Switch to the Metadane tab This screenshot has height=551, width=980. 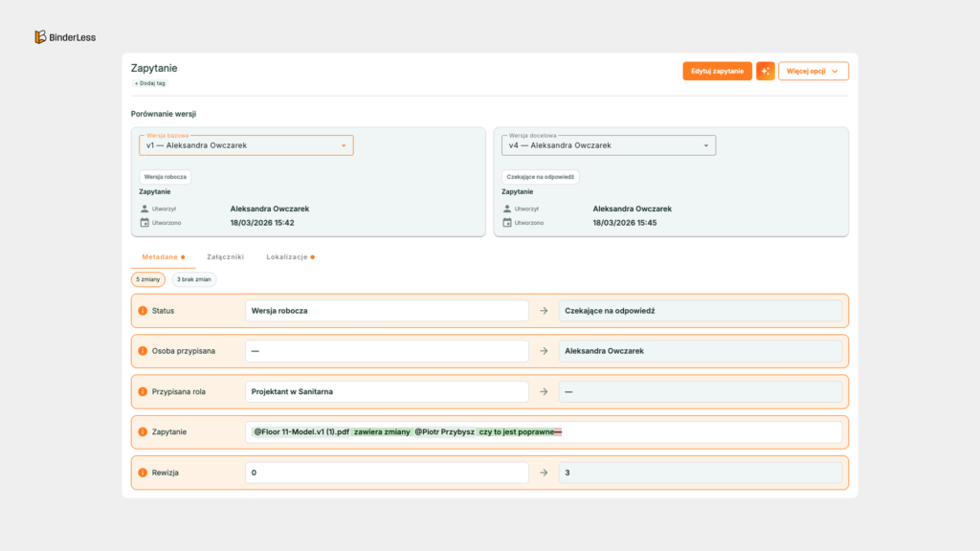pyautogui.click(x=163, y=256)
